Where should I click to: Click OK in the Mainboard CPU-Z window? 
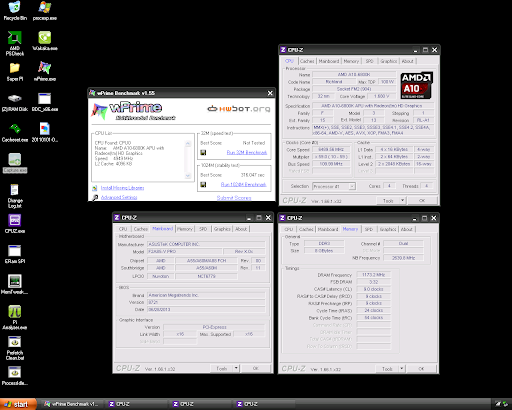256,368
